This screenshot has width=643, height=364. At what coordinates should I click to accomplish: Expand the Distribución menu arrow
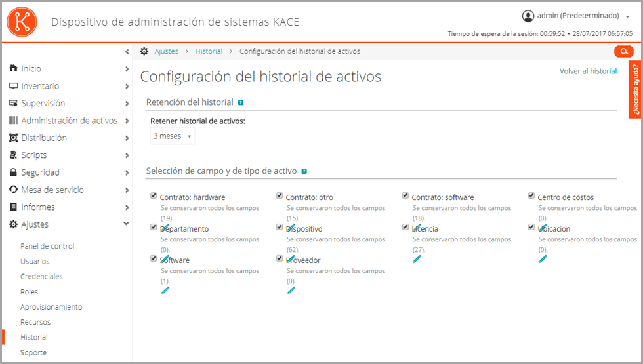127,138
